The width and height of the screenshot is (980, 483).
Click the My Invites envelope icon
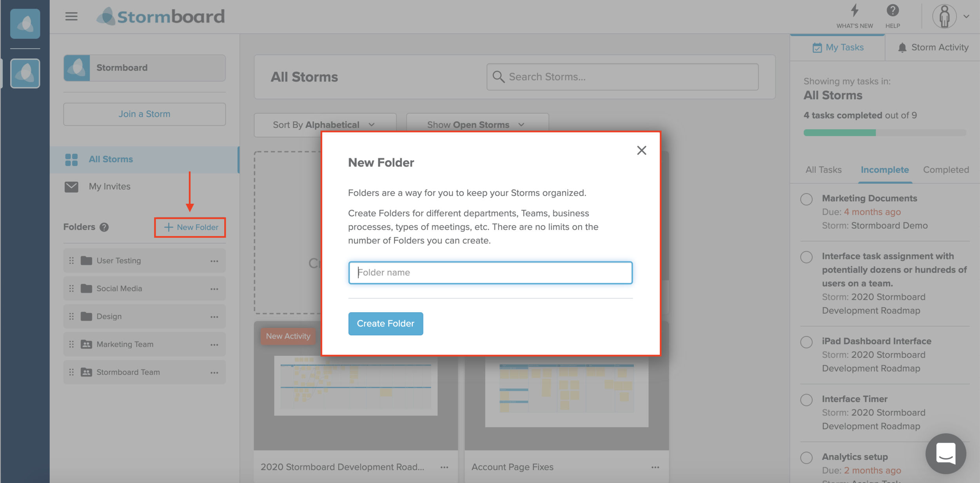coord(71,186)
